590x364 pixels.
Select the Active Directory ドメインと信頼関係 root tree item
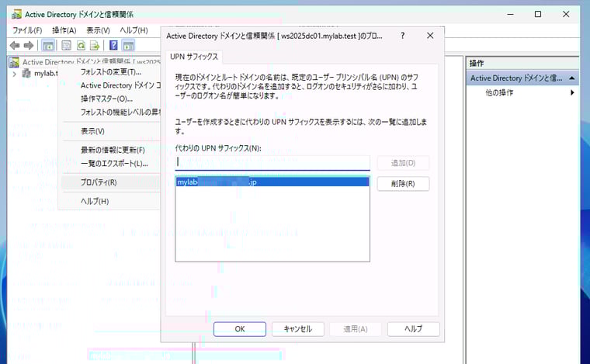point(91,62)
